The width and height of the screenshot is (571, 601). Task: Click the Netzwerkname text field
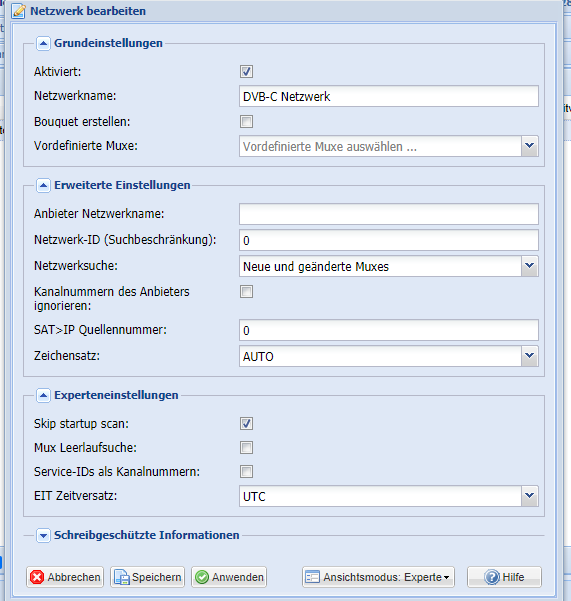(x=389, y=96)
